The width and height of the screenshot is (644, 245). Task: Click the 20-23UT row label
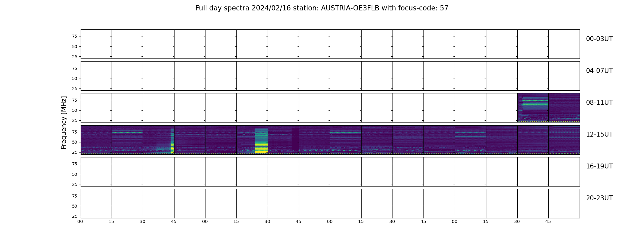tap(599, 198)
